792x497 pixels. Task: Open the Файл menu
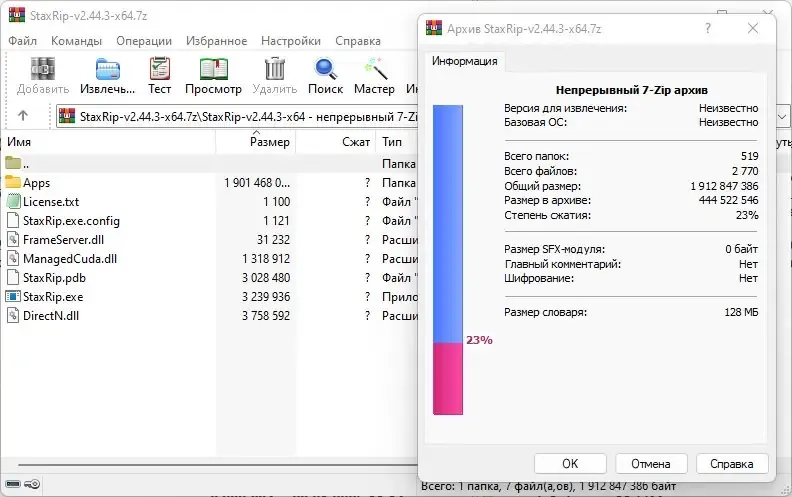tap(22, 41)
